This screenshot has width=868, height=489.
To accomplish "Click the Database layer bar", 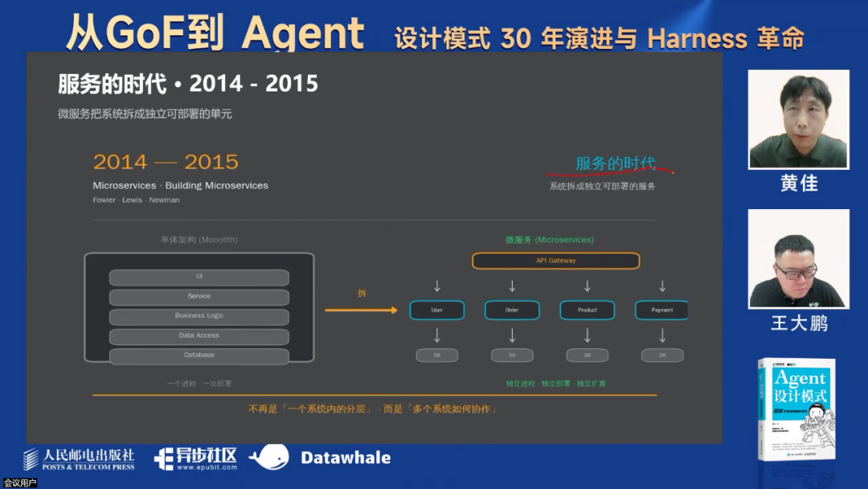I will (199, 355).
